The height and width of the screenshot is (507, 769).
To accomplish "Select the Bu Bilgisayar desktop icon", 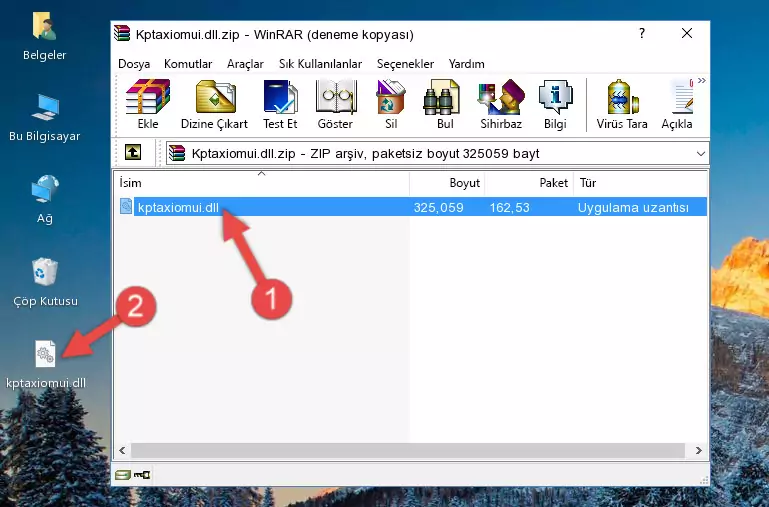I will [45, 118].
